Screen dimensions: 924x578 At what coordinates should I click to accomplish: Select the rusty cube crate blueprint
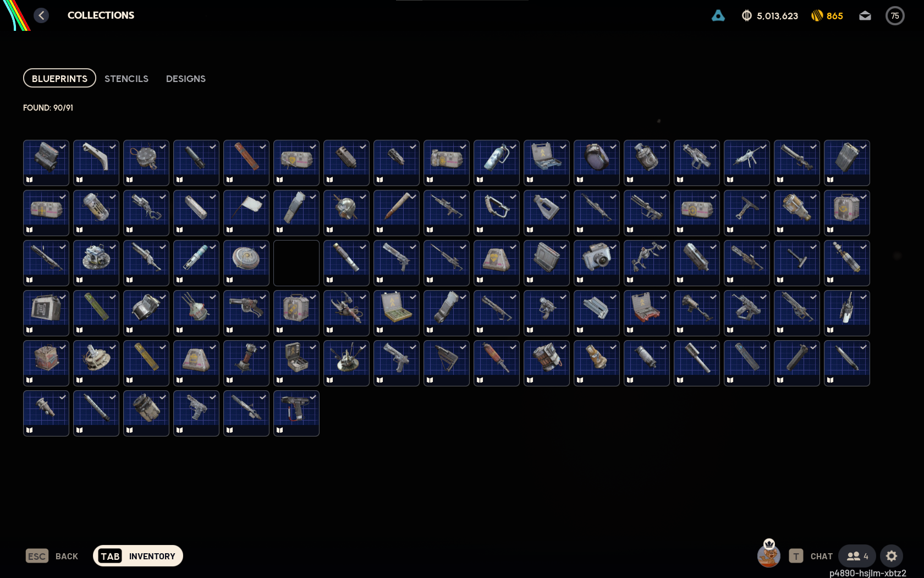point(46,363)
